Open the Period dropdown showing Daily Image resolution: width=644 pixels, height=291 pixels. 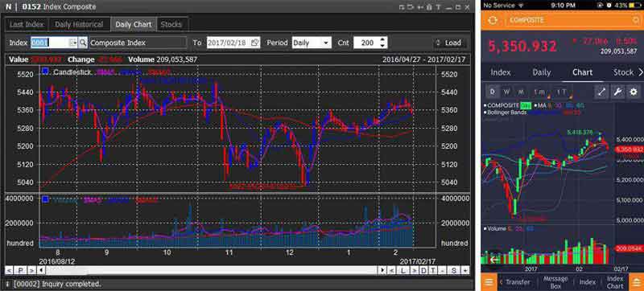312,43
